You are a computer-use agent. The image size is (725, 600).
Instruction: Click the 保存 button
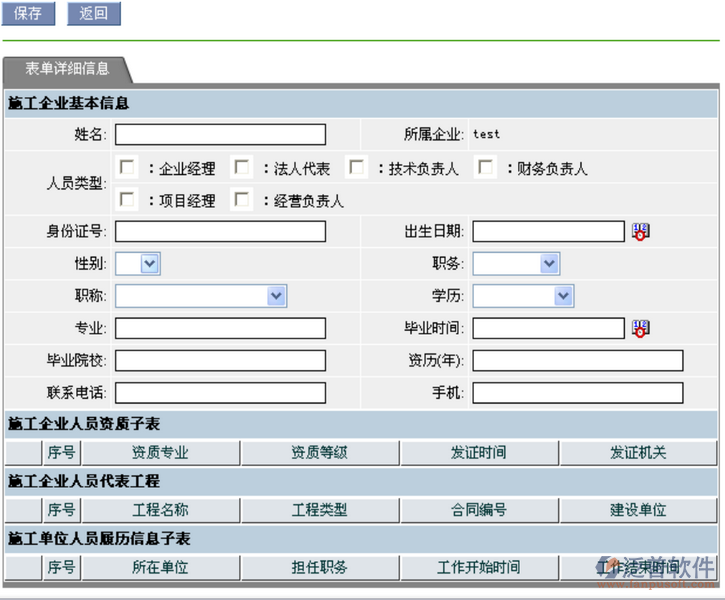[x=28, y=14]
